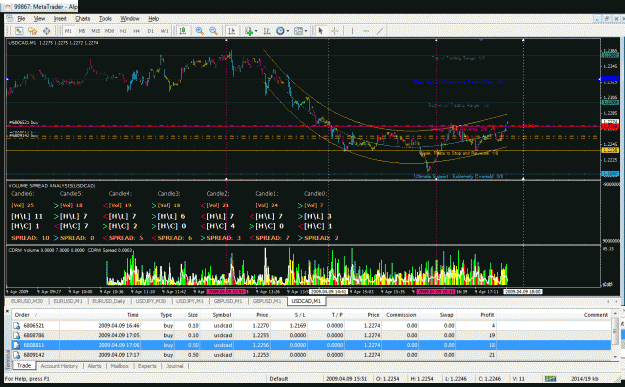Click the crosshair-circle data window icon
Viewport: 625px width, 387px height.
point(47,31)
